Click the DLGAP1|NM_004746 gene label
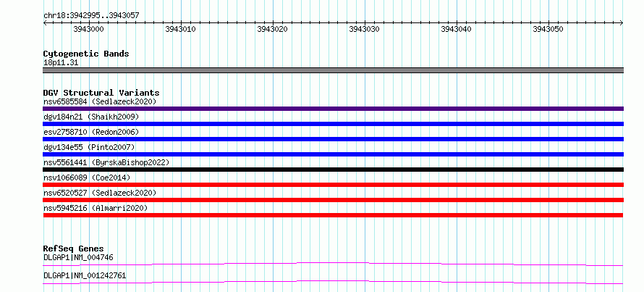The height and width of the screenshot is (292, 644). click(x=78, y=258)
